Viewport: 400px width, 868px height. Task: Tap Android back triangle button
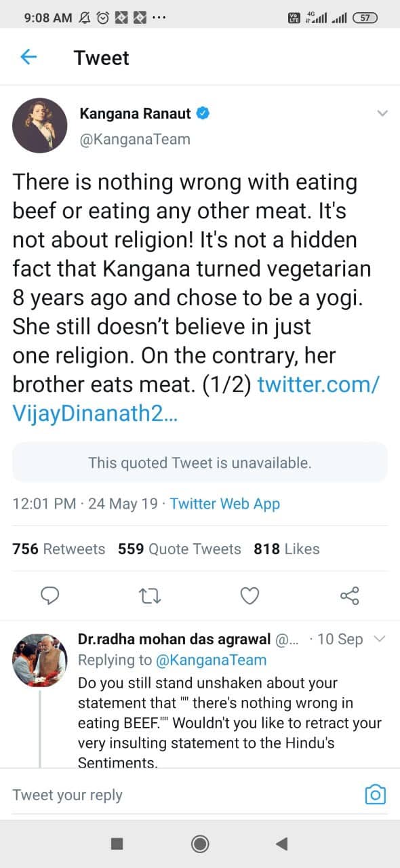[282, 843]
